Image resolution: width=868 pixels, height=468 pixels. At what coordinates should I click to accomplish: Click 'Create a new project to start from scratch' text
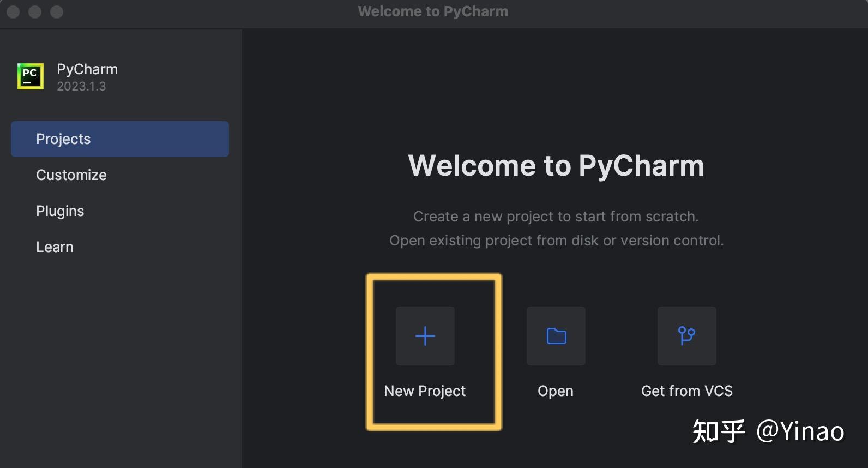556,217
